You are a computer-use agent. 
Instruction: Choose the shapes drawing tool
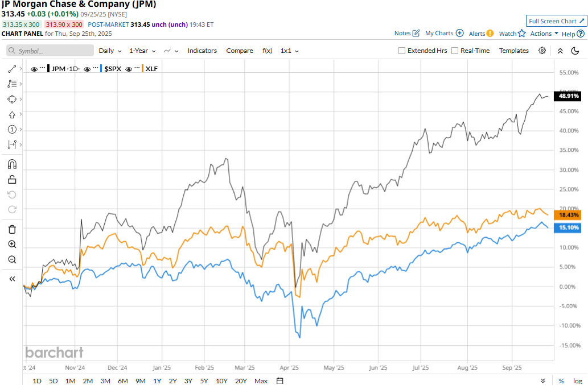12,100
